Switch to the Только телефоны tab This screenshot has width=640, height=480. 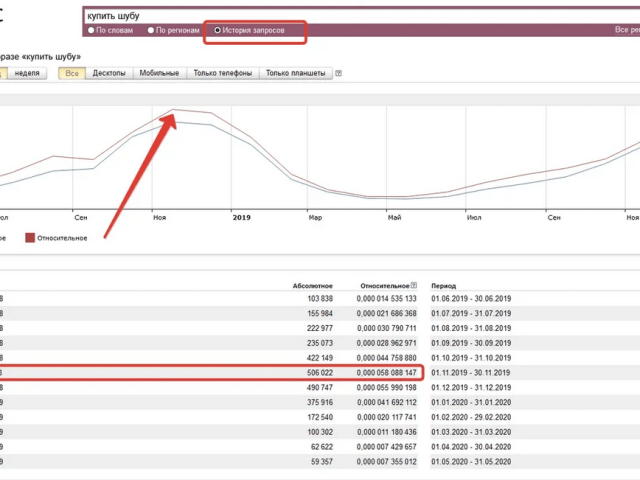pyautogui.click(x=221, y=73)
